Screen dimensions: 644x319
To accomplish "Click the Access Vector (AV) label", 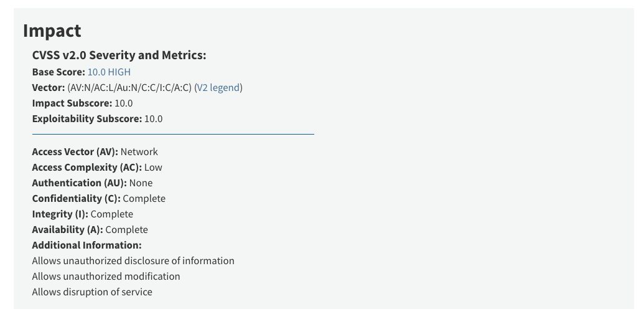I will [x=75, y=152].
